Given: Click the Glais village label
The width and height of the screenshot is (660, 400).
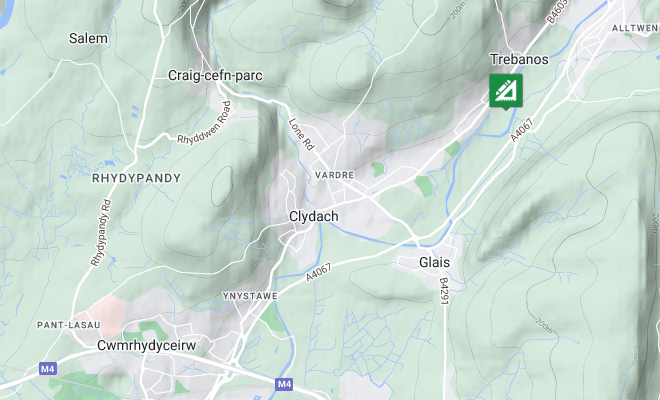Looking at the screenshot, I should (x=434, y=262).
